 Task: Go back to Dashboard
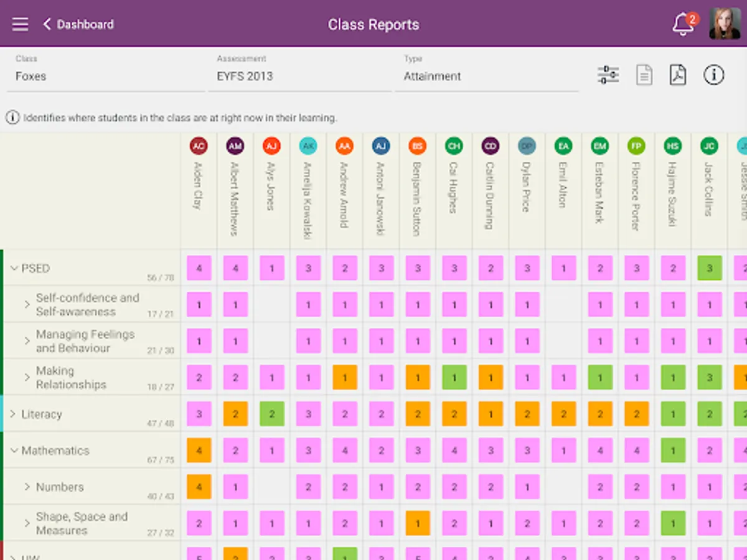[78, 24]
